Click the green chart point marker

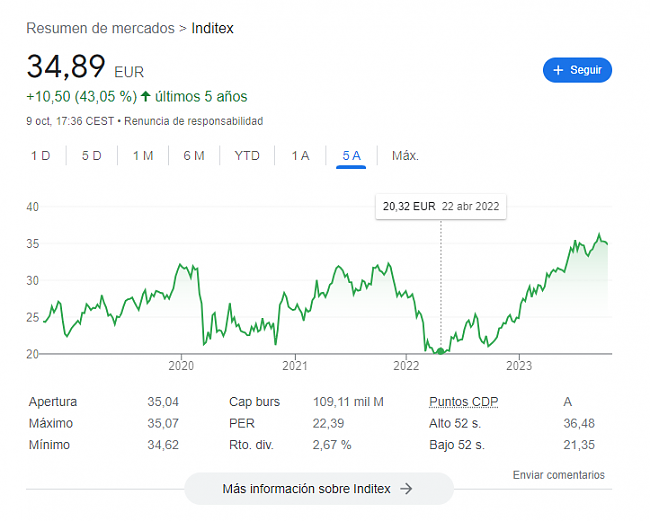(441, 351)
